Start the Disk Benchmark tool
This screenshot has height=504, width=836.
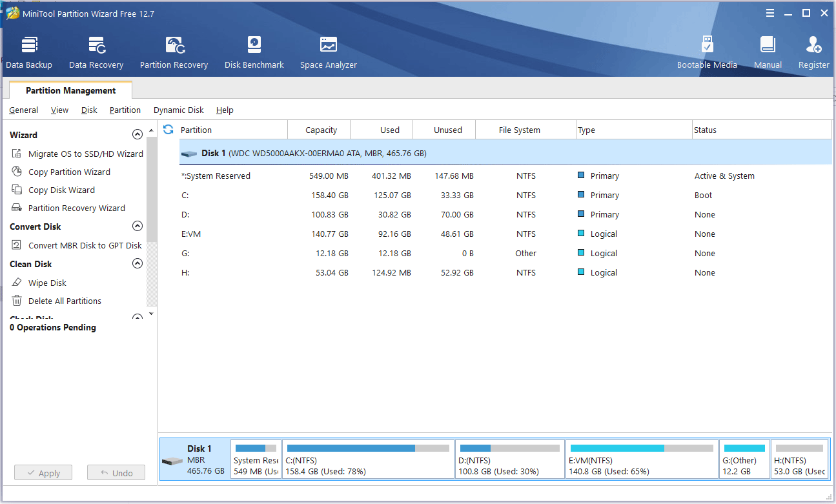tap(254, 53)
